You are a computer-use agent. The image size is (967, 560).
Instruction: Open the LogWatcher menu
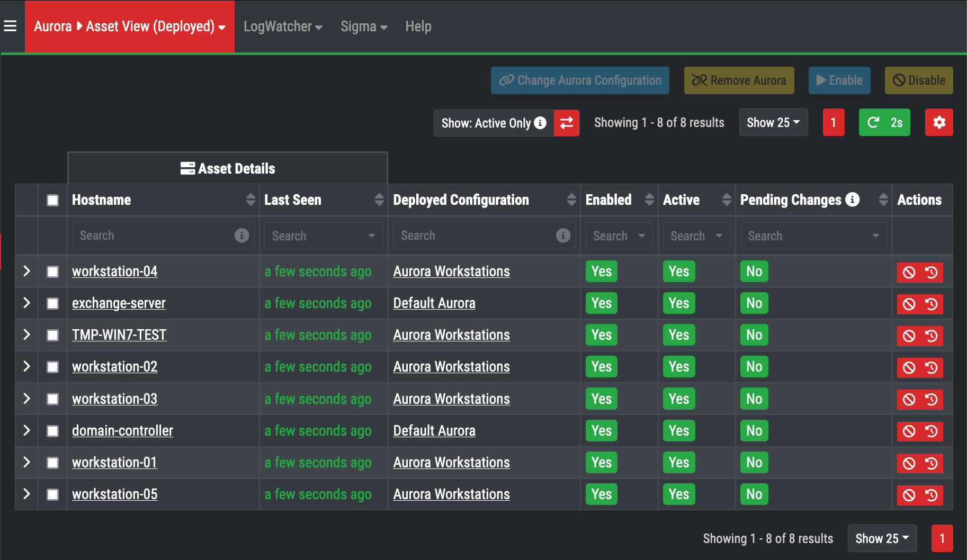[282, 26]
